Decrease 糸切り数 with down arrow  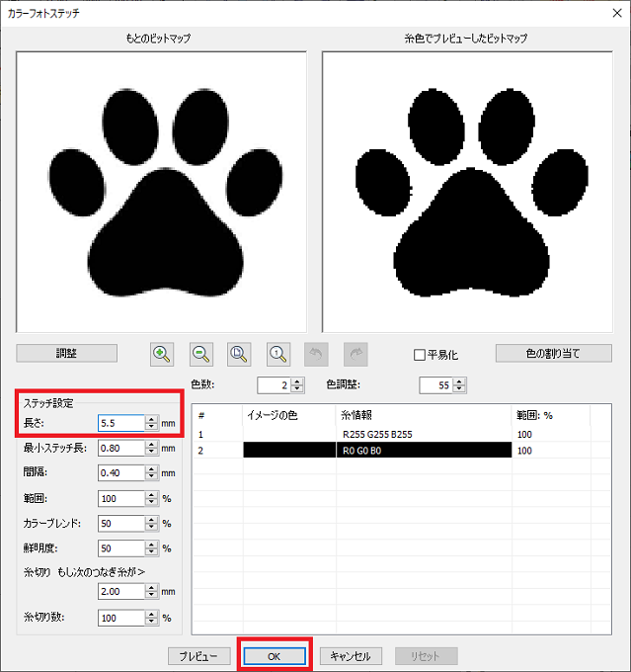tap(151, 621)
